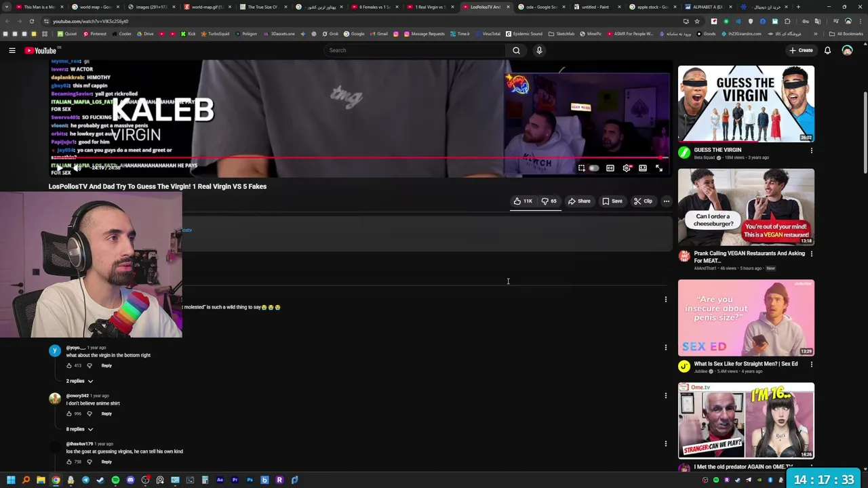Viewport: 868px width, 488px height.
Task: Open the All Bookmarks folder
Action: [x=846, y=34]
